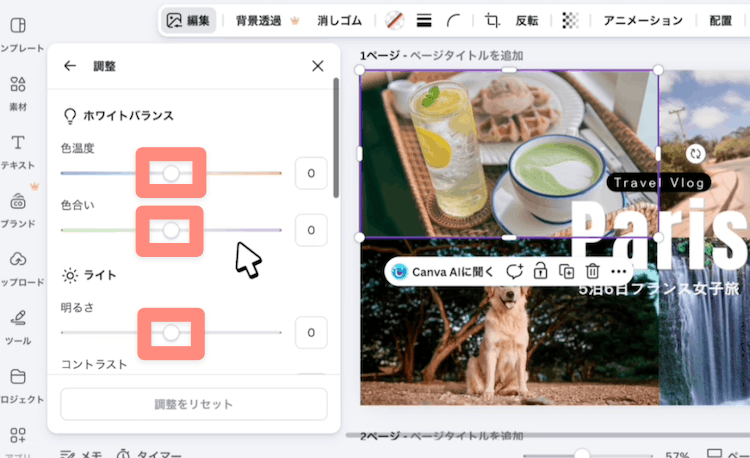Open the three-dots more options menu
This screenshot has height=458, width=750.
(618, 272)
